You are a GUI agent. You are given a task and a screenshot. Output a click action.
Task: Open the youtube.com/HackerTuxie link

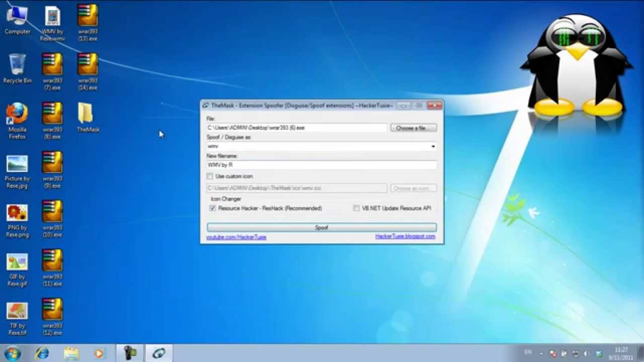(236, 237)
